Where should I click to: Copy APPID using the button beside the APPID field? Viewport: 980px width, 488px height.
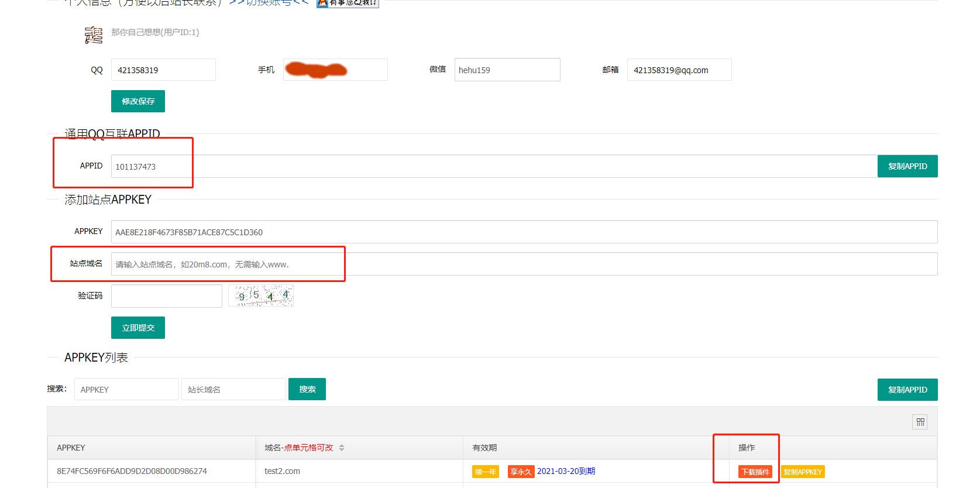(x=907, y=166)
